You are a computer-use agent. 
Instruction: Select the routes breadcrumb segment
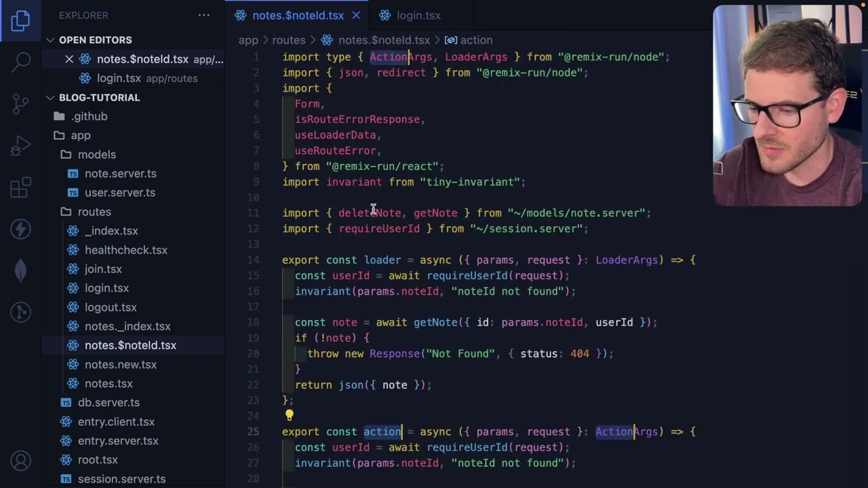(289, 40)
